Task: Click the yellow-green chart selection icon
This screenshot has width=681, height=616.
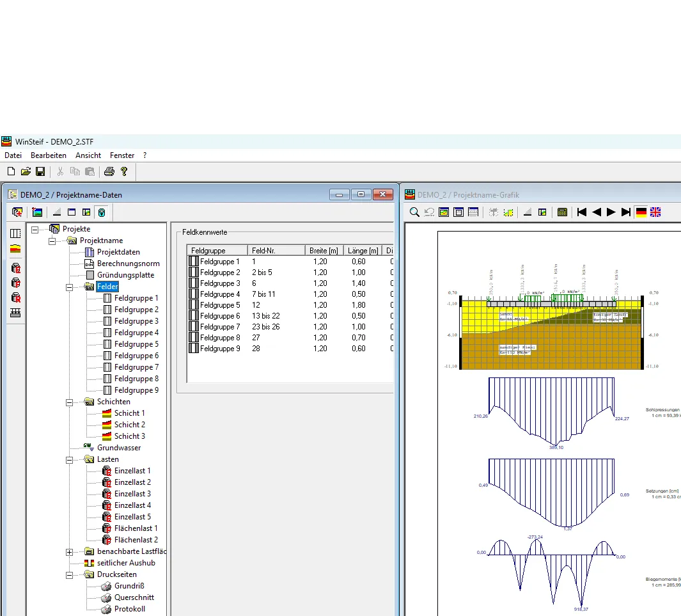Action: [x=508, y=212]
